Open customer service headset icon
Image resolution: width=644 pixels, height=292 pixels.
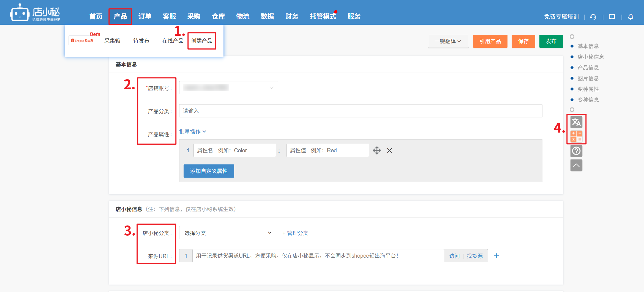tap(593, 17)
